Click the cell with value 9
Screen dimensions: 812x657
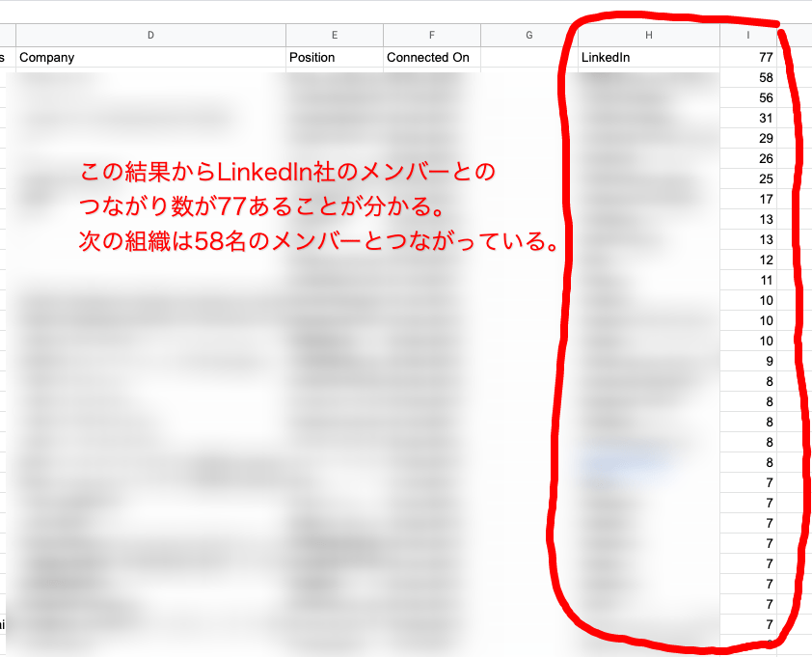748,361
